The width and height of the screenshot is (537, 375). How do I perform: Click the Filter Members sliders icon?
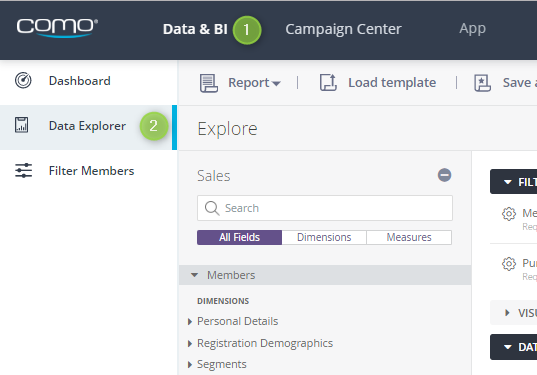click(x=23, y=171)
